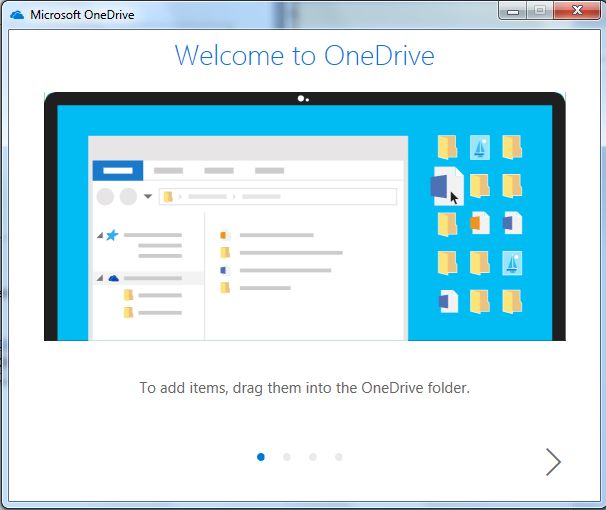Viewport: 606px width, 510px height.
Task: Click the "Welcome to OneDrive" heading
Action: (304, 55)
